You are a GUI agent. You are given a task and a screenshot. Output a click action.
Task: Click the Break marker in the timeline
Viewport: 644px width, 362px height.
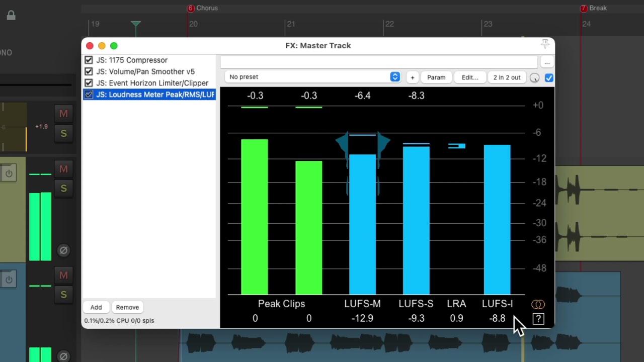594,8
